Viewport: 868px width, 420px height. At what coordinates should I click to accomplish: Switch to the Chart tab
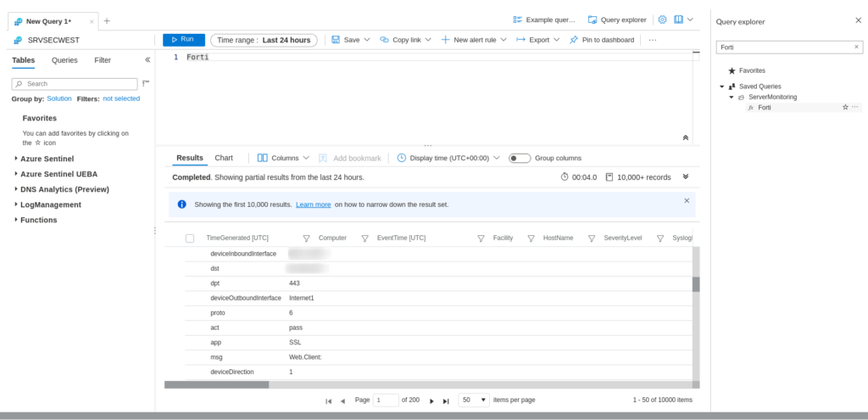pyautogui.click(x=224, y=158)
